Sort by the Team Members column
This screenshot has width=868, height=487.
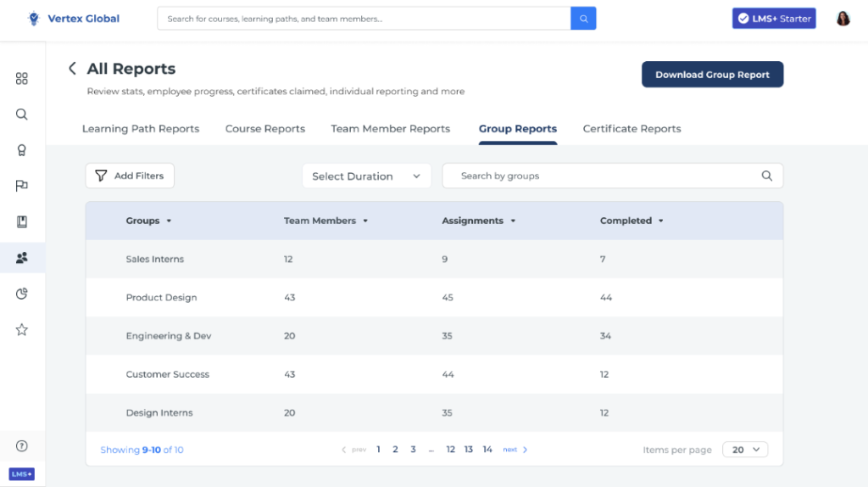[x=325, y=221]
